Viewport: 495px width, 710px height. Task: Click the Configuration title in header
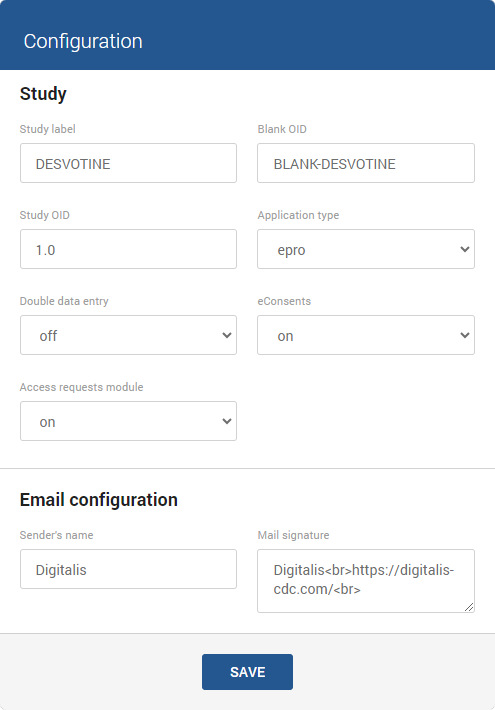(83, 41)
